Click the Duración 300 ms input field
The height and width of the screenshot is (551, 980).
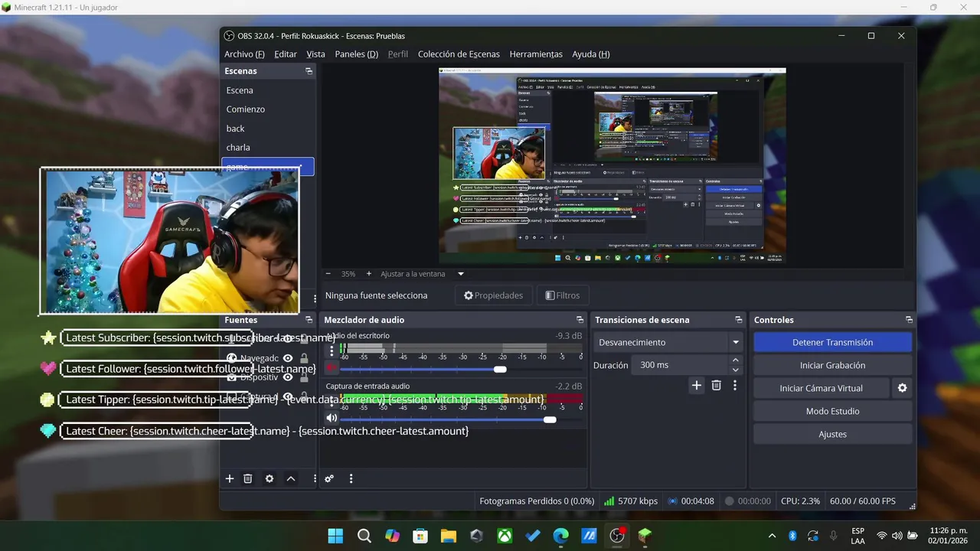coord(681,365)
